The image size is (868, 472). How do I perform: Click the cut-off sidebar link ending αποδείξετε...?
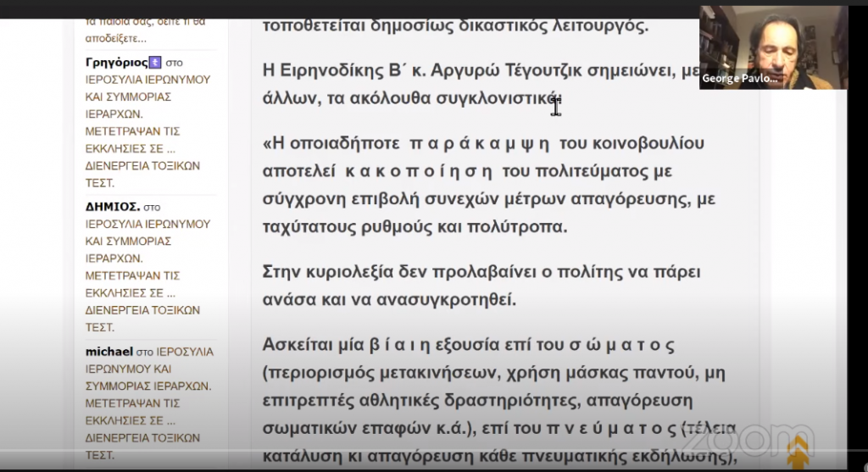(145, 31)
